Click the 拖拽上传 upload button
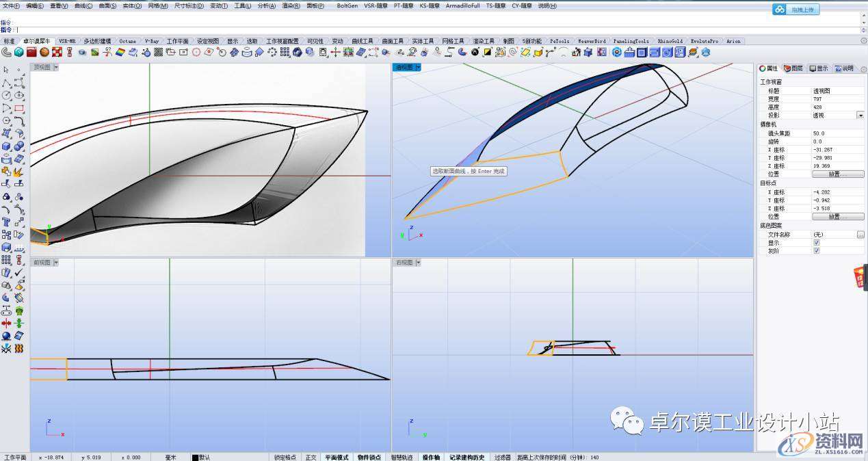 [x=803, y=10]
